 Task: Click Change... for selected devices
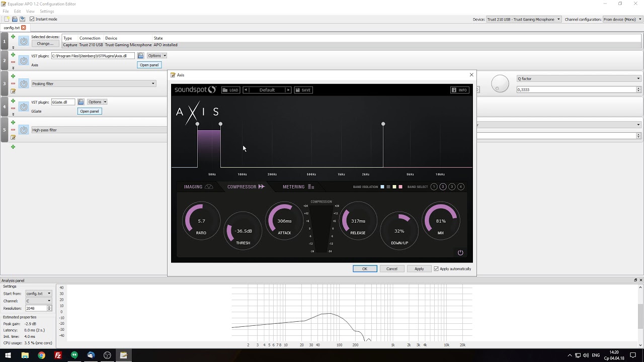(45, 44)
